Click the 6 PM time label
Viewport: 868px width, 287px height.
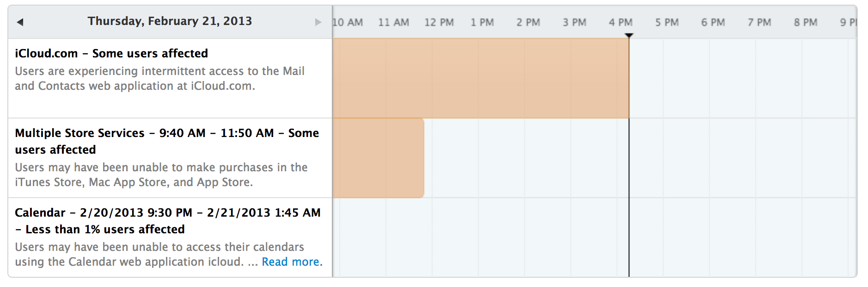pyautogui.click(x=713, y=22)
